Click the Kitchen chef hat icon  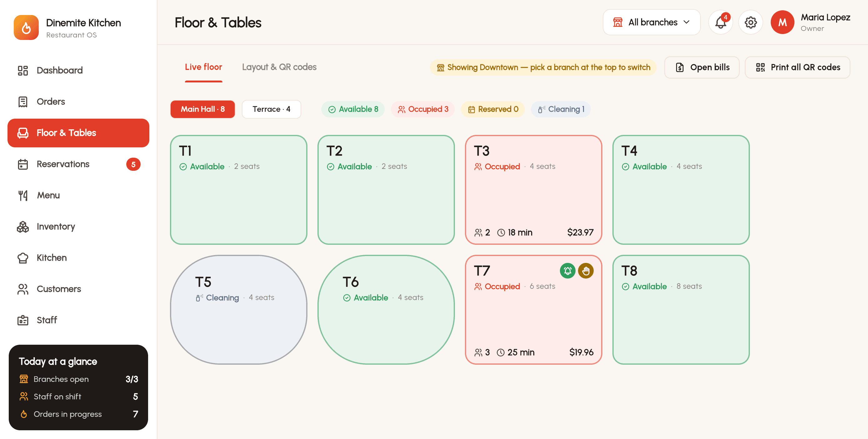[23, 258]
